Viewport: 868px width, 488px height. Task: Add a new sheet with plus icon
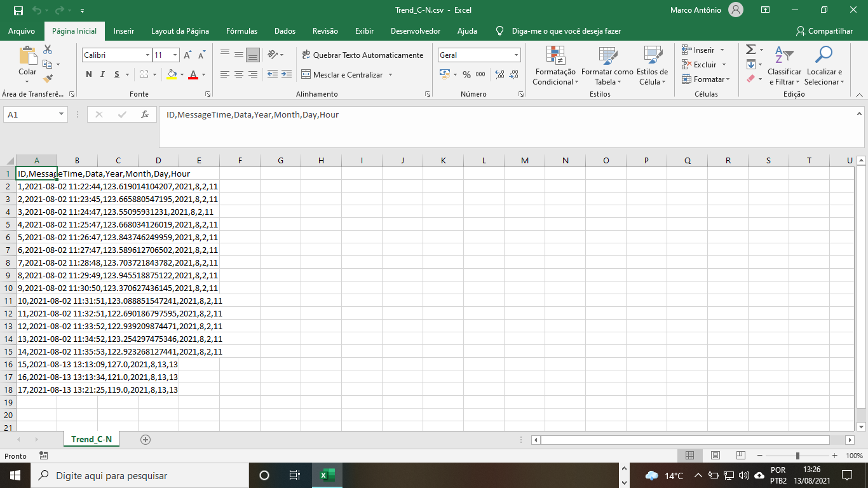(x=146, y=440)
